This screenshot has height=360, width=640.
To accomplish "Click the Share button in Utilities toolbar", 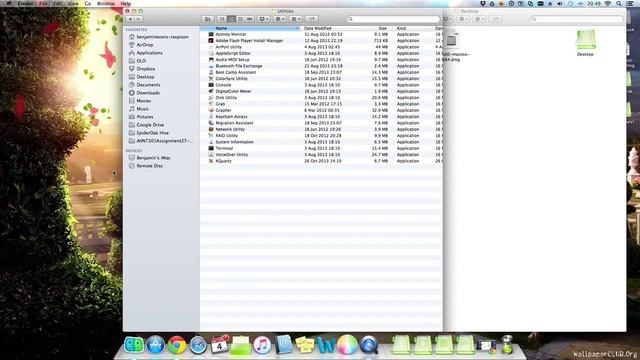I will point(312,19).
